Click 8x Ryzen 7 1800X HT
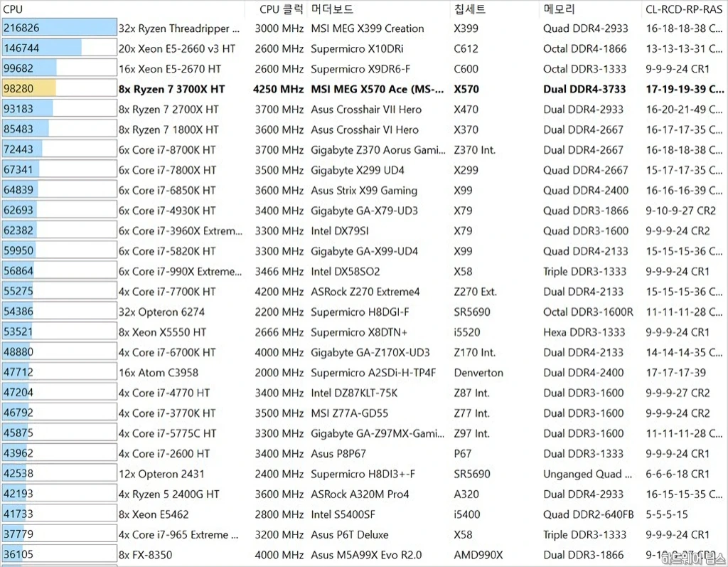The image size is (728, 567). click(168, 129)
